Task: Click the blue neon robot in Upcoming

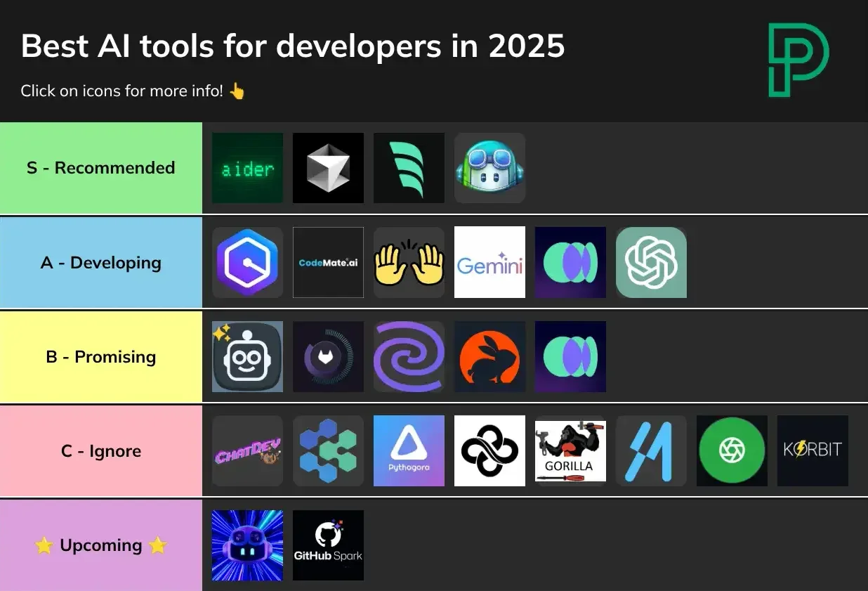Action: pos(247,545)
